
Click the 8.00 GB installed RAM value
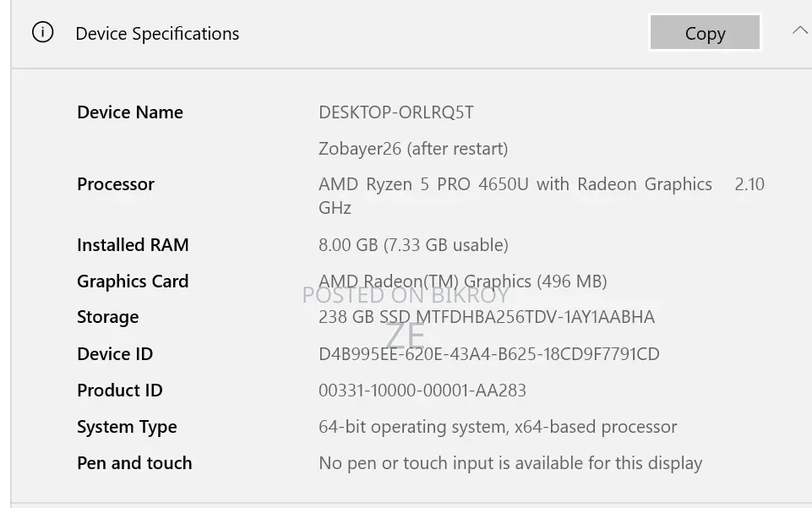pos(413,245)
